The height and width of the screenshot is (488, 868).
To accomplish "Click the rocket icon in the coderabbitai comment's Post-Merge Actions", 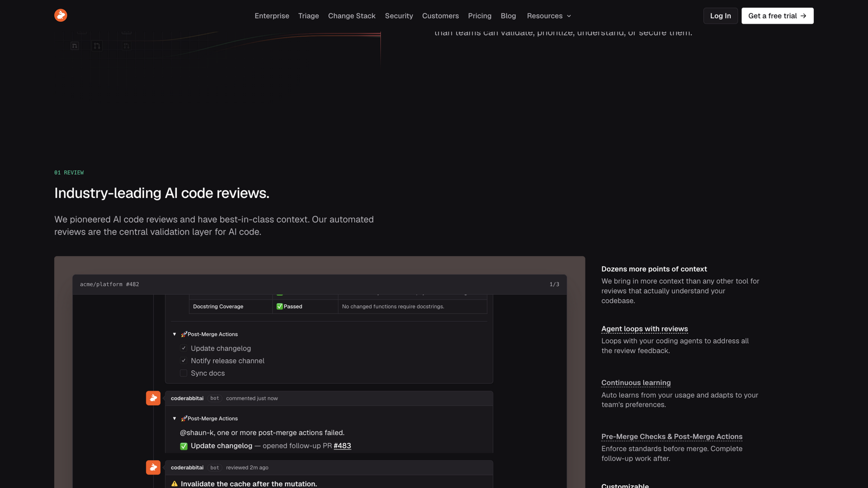I will [184, 418].
